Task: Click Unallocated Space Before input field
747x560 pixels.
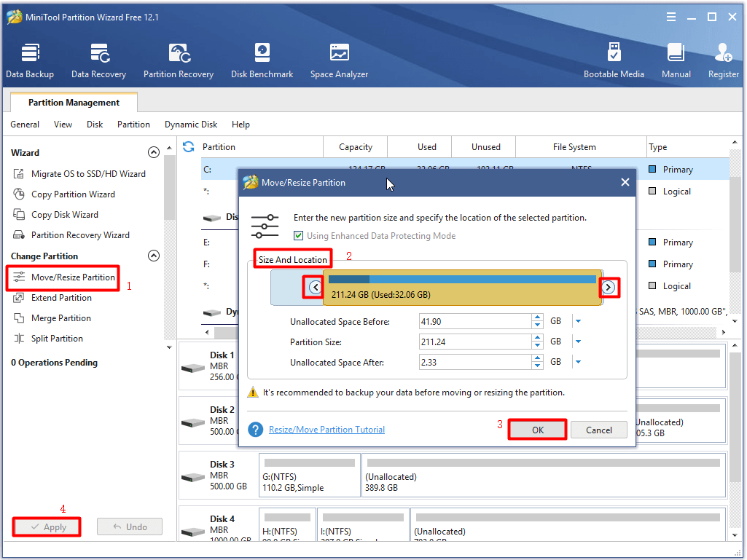Action: click(475, 321)
